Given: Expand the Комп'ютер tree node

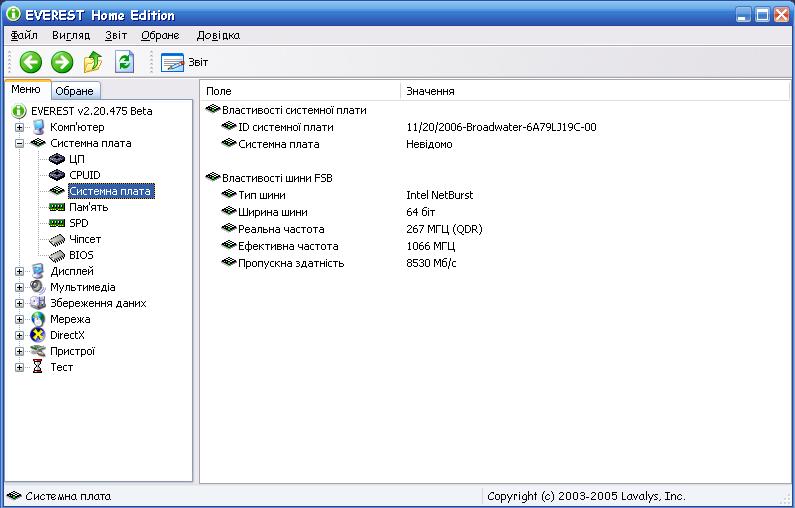Looking at the screenshot, I should point(19,127).
